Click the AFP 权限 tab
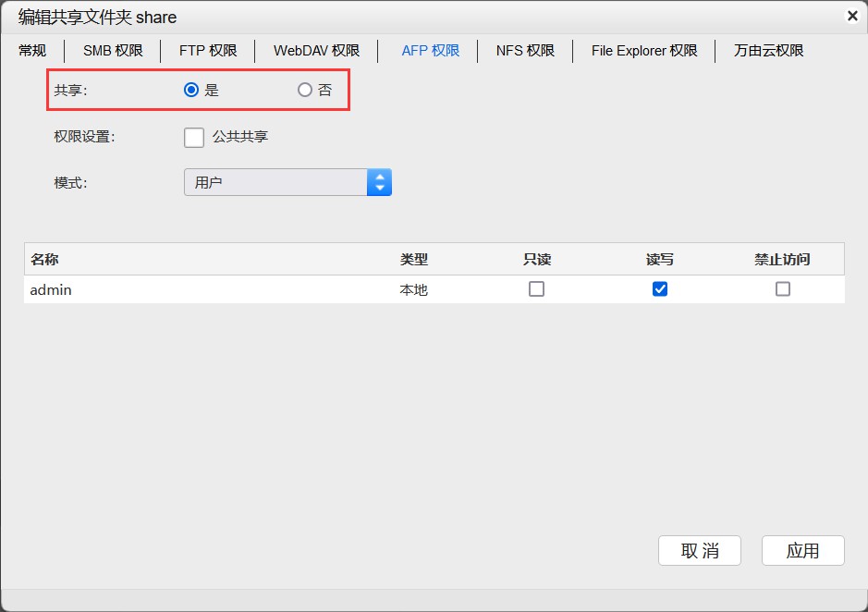The height and width of the screenshot is (612, 868). [x=430, y=51]
